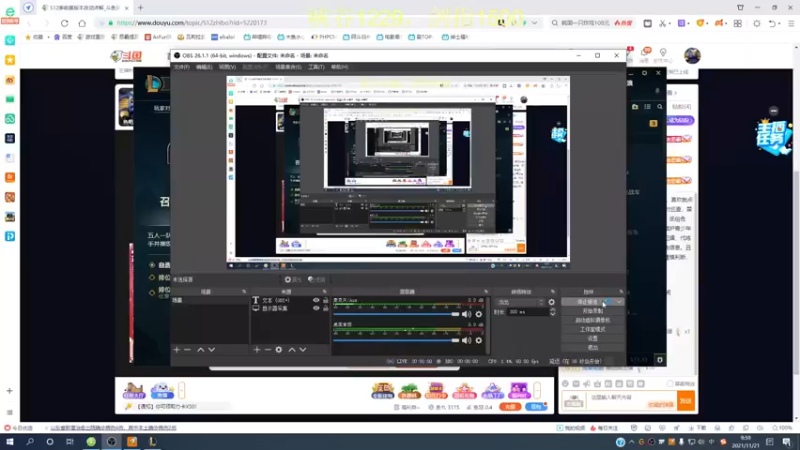Image resolution: width=800 pixels, height=450 pixels.
Task: Open the Scenes panel dock menu icon
Action: pyautogui.click(x=244, y=292)
